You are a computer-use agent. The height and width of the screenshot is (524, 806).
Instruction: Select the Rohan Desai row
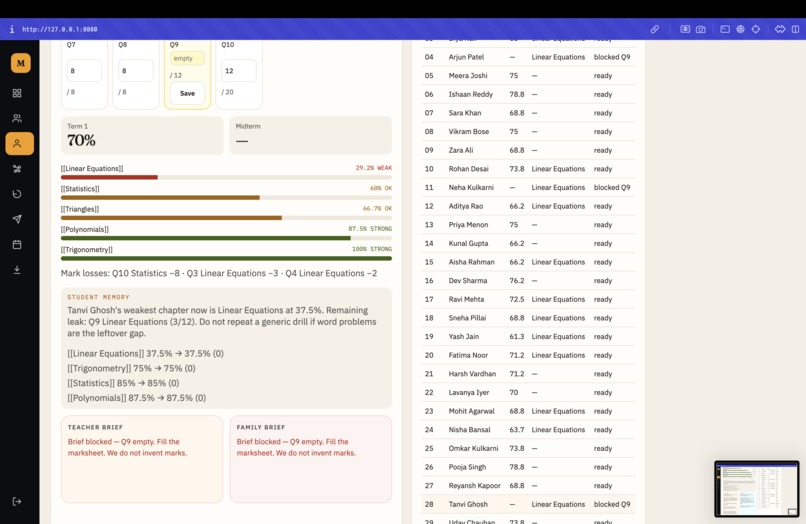coord(528,169)
